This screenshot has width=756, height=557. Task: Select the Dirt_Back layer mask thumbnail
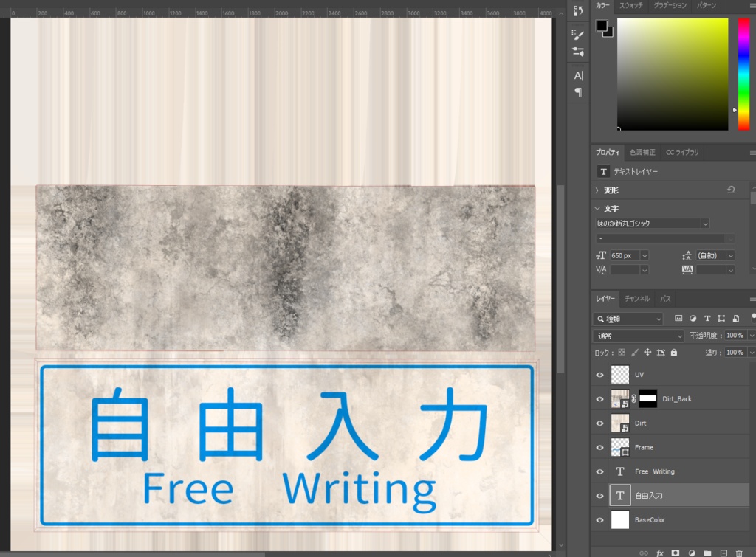[648, 399]
